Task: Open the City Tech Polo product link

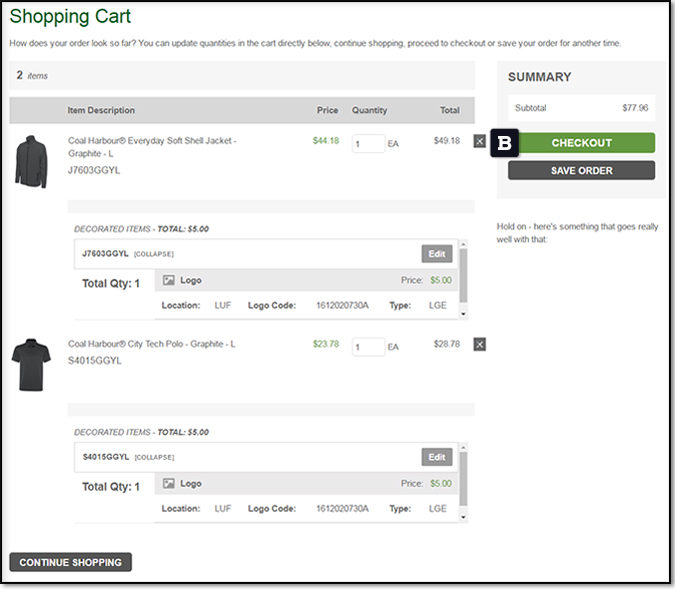Action: pyautogui.click(x=151, y=344)
